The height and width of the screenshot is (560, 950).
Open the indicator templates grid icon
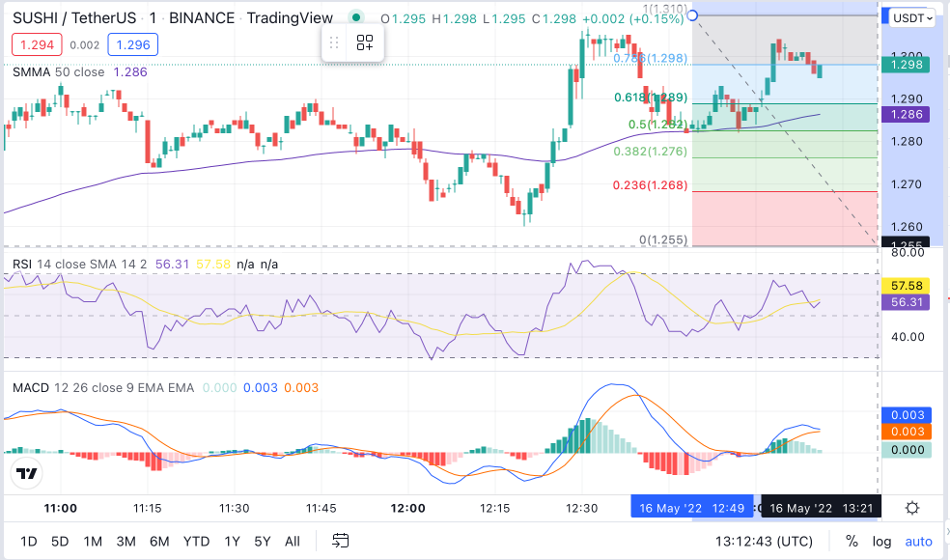coord(365,42)
